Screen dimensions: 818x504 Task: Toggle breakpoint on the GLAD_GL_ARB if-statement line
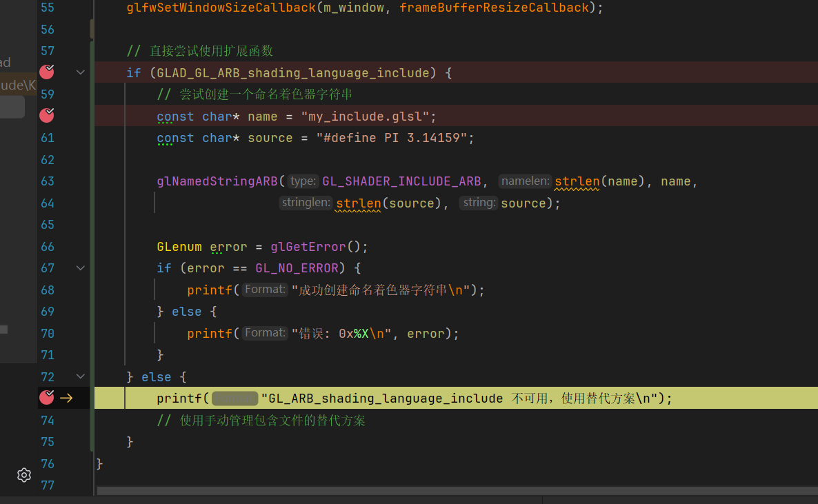(47, 72)
